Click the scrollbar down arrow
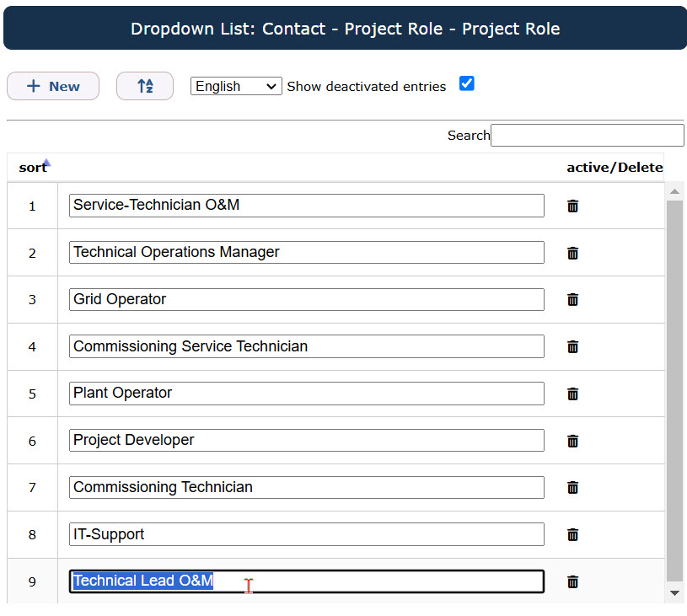 tap(674, 592)
